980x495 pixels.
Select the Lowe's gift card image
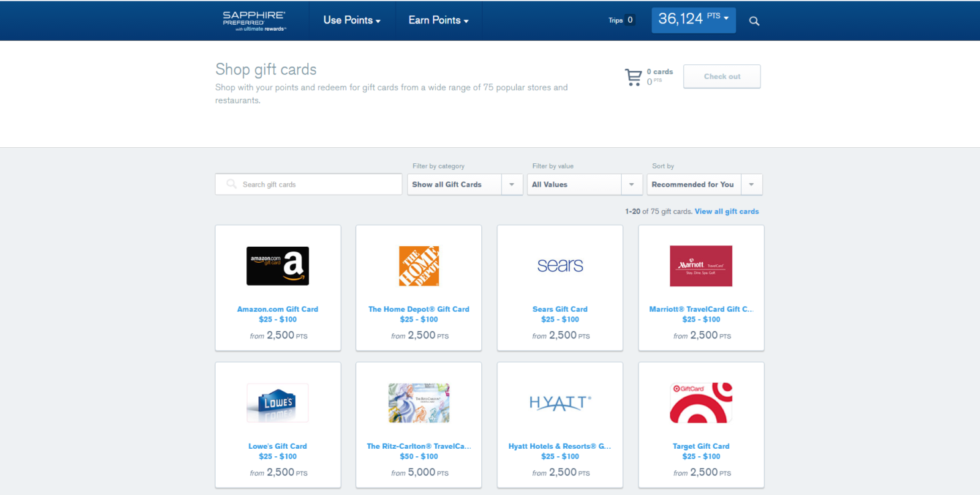tap(278, 403)
